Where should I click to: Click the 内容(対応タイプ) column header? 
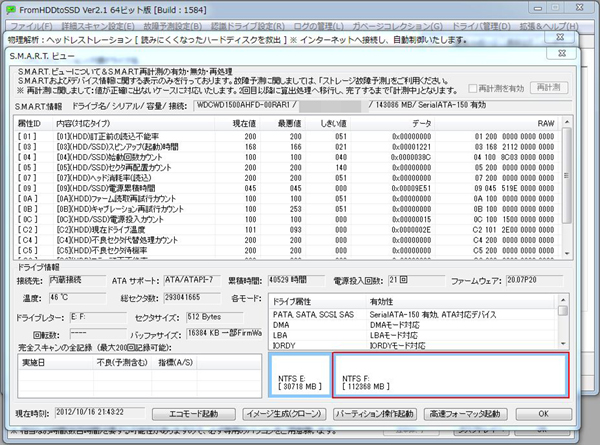point(133,124)
